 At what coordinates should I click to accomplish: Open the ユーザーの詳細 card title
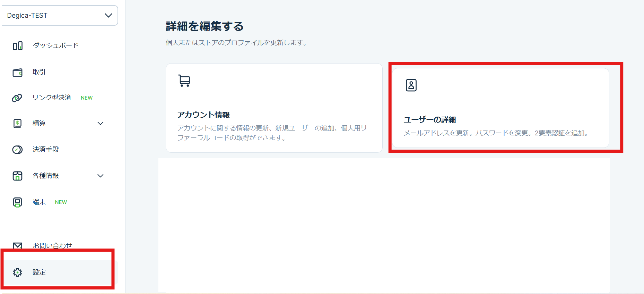tap(429, 120)
